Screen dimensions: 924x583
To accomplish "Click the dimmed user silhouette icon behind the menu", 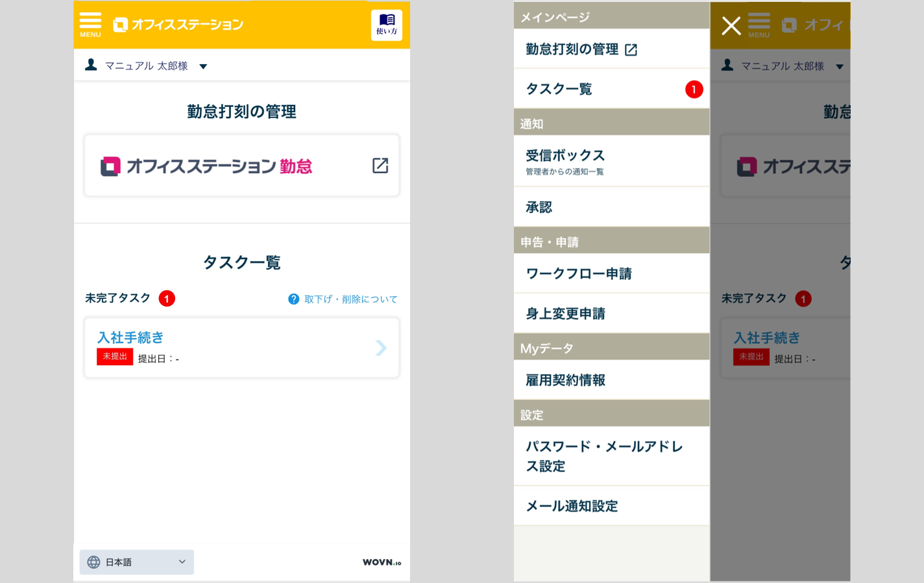I will click(727, 65).
